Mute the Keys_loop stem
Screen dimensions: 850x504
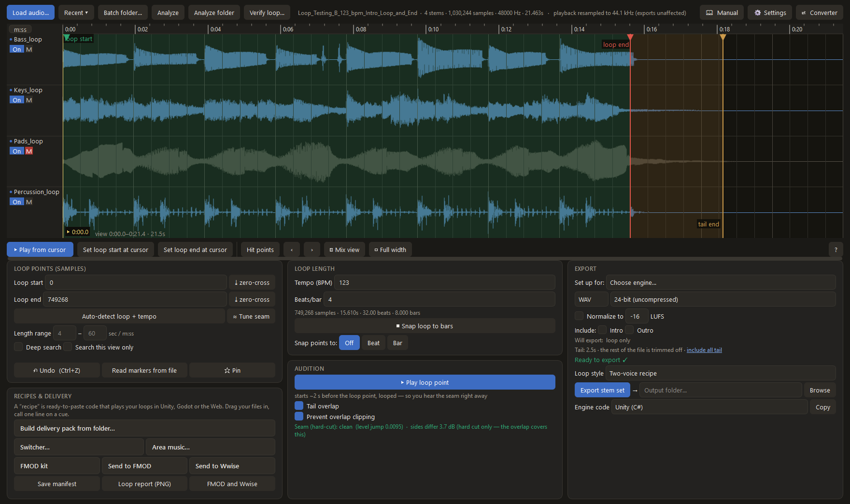(x=29, y=100)
